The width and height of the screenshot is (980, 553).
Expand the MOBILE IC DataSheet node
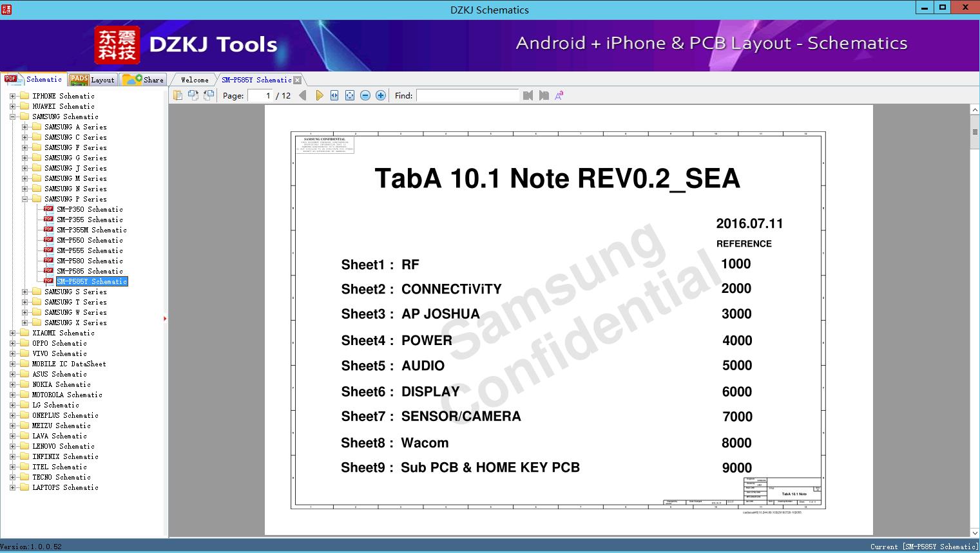click(12, 364)
